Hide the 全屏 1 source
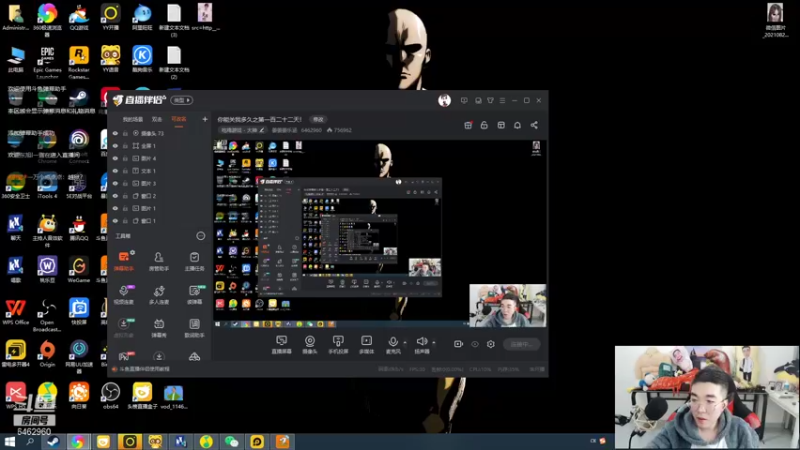 coord(115,146)
